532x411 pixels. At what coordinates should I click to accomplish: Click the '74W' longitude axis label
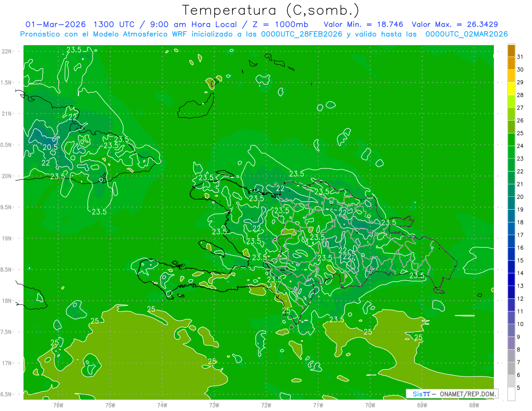point(162,405)
